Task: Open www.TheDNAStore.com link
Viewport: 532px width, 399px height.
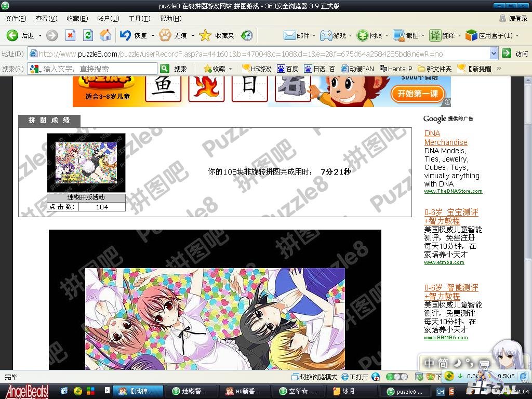Action: coord(453,191)
